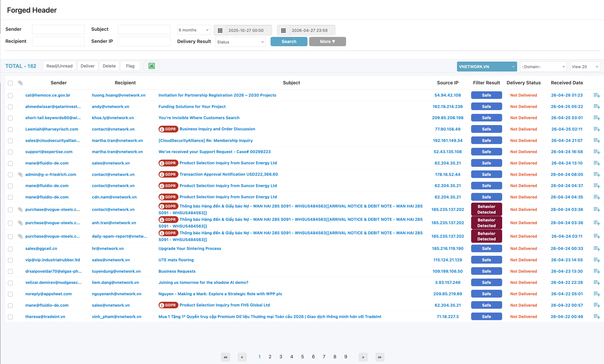This screenshot has width=604, height=364.
Task: Click add-list icon for vip@vip.industrialrubber.ltd row
Action: pyautogui.click(x=597, y=260)
